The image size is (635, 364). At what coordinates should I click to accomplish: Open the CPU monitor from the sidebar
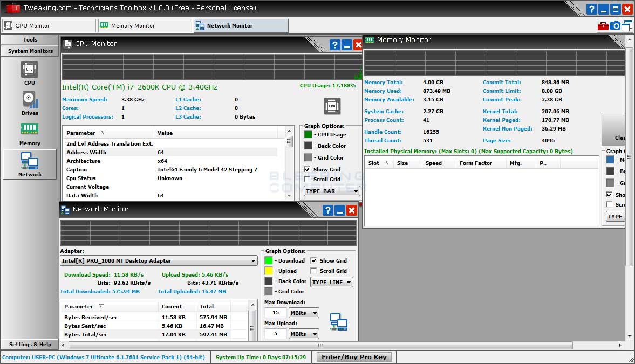pyautogui.click(x=30, y=73)
